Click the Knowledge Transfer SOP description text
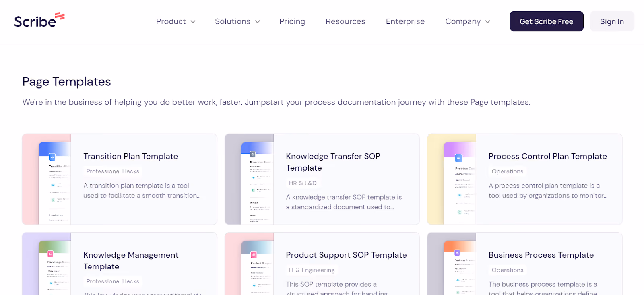This screenshot has height=295, width=644. (x=344, y=202)
